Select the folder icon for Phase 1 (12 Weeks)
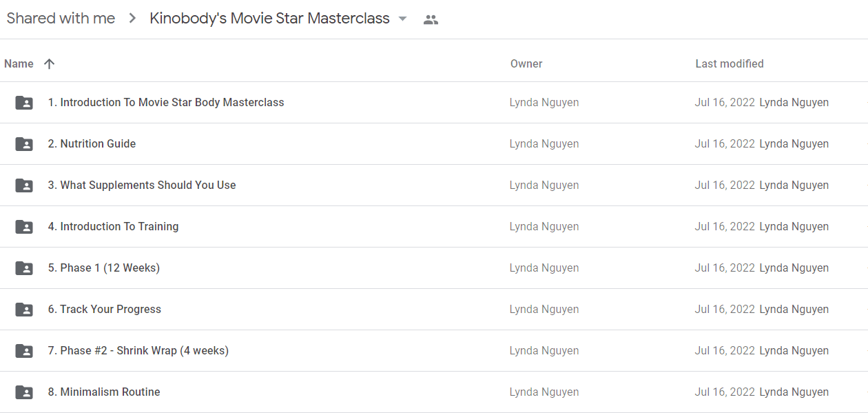Viewport: 868px width, 413px height. click(x=24, y=268)
